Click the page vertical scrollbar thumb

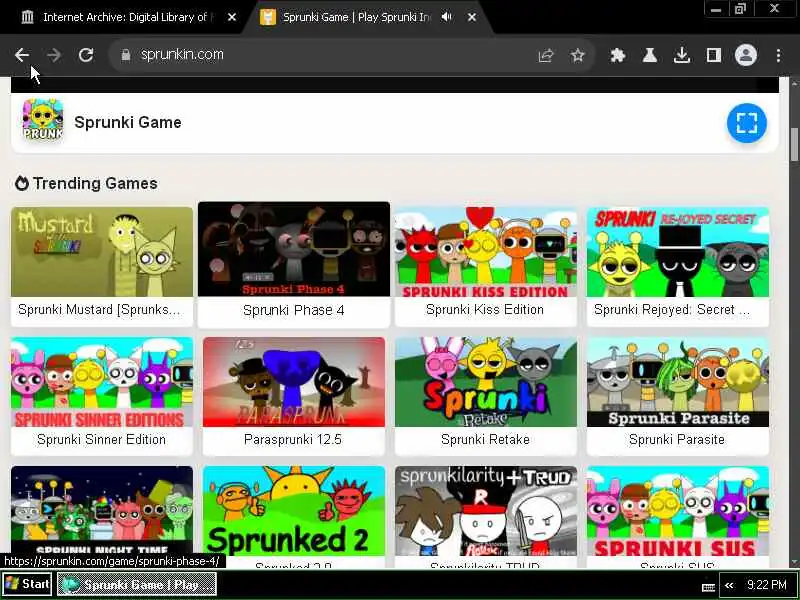click(x=794, y=144)
